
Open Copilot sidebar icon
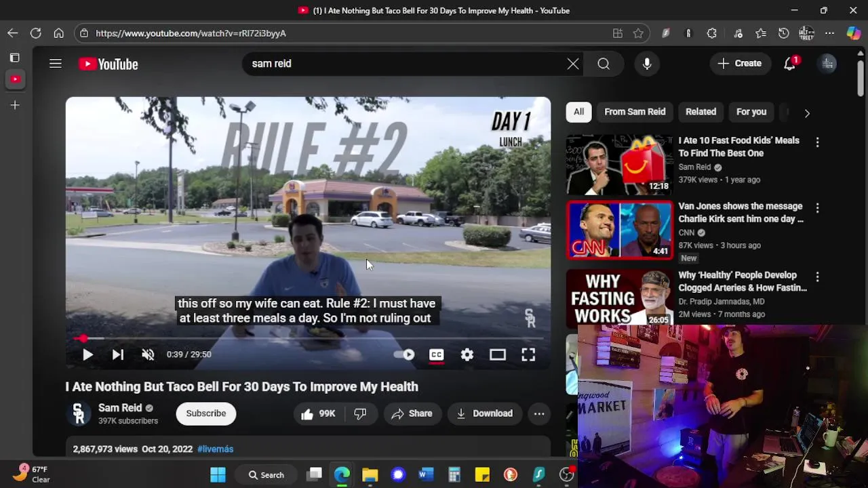coord(854,33)
